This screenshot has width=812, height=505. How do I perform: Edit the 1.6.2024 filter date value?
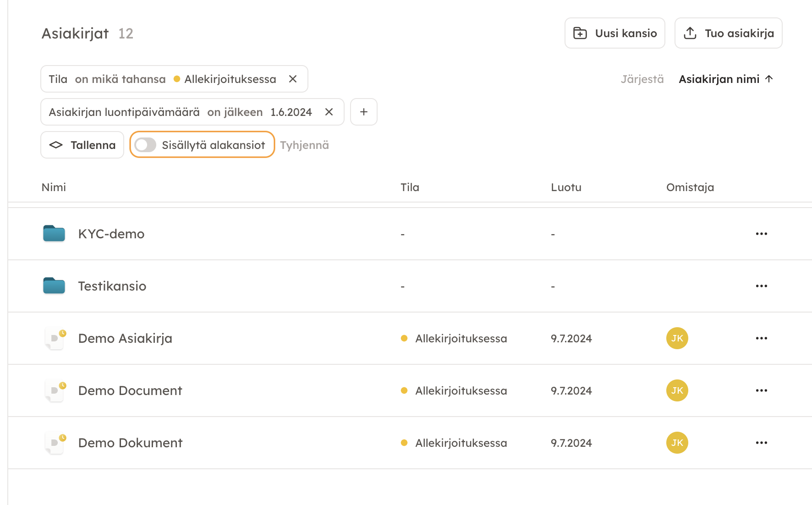[291, 112]
